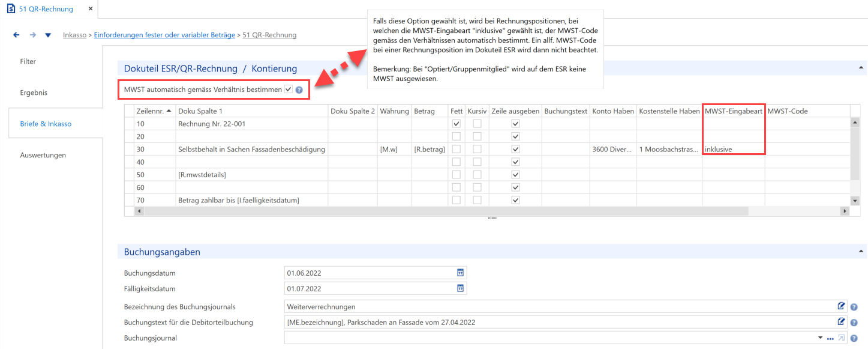Screen dimensions: 868x349
Task: Collapse the Buchungsangaben section
Action: point(861,251)
